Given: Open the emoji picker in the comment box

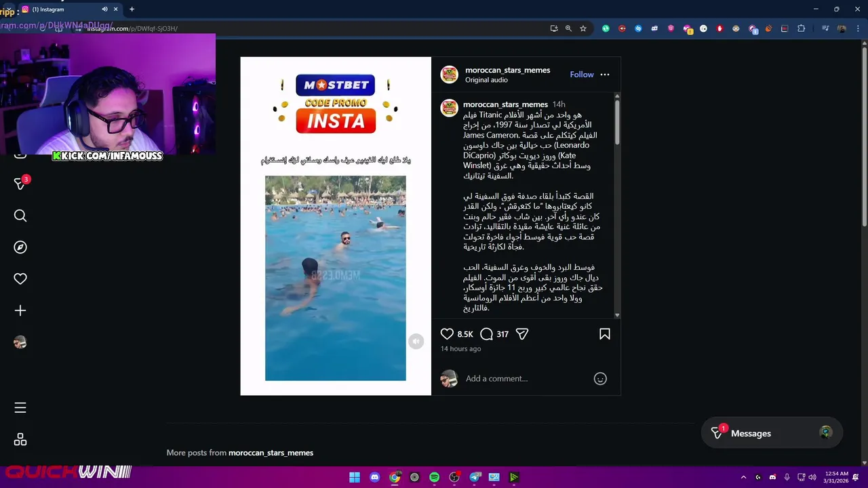Looking at the screenshot, I should point(600,379).
